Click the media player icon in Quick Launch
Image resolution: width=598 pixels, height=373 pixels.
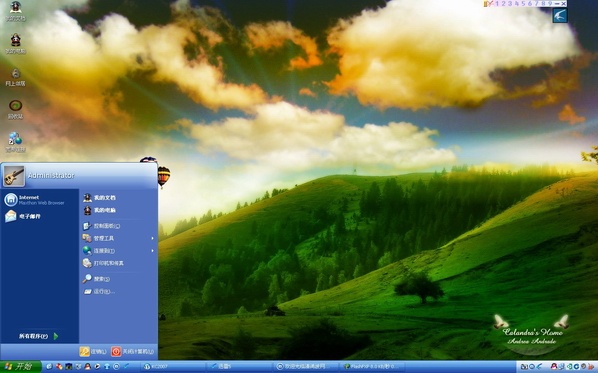pyautogui.click(x=97, y=366)
